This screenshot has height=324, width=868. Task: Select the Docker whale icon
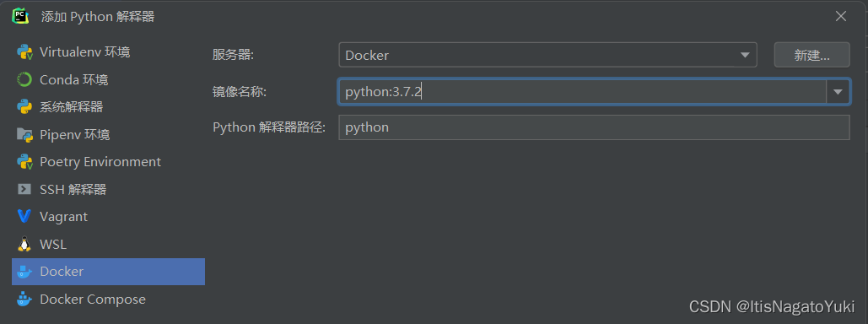tap(24, 272)
